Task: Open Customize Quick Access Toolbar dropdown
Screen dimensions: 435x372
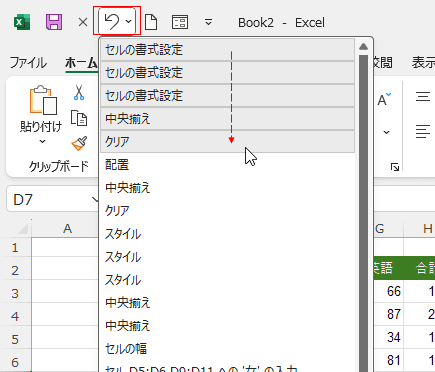Action: click(x=208, y=22)
